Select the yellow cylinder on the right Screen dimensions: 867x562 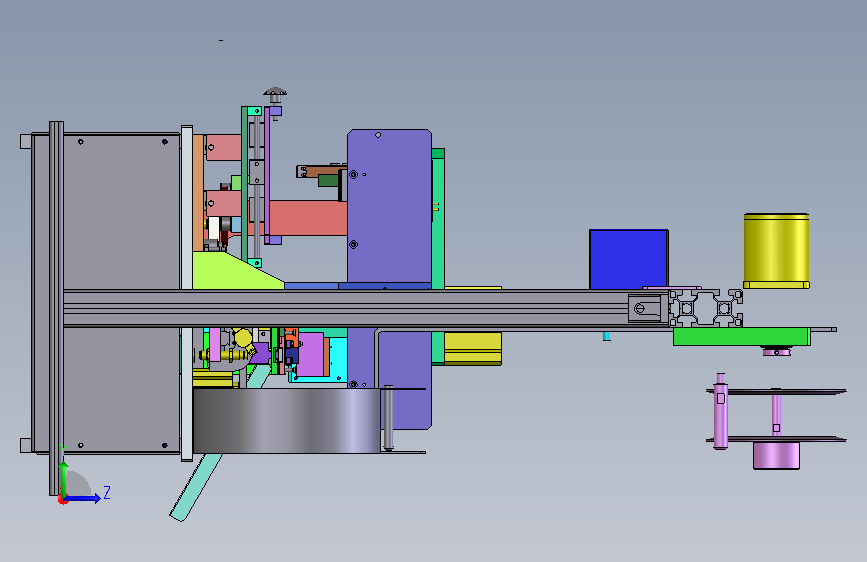click(x=776, y=251)
